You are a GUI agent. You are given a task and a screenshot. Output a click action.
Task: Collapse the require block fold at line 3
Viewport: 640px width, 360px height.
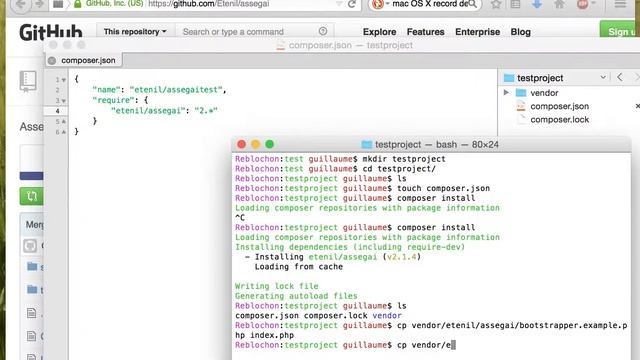64,101
